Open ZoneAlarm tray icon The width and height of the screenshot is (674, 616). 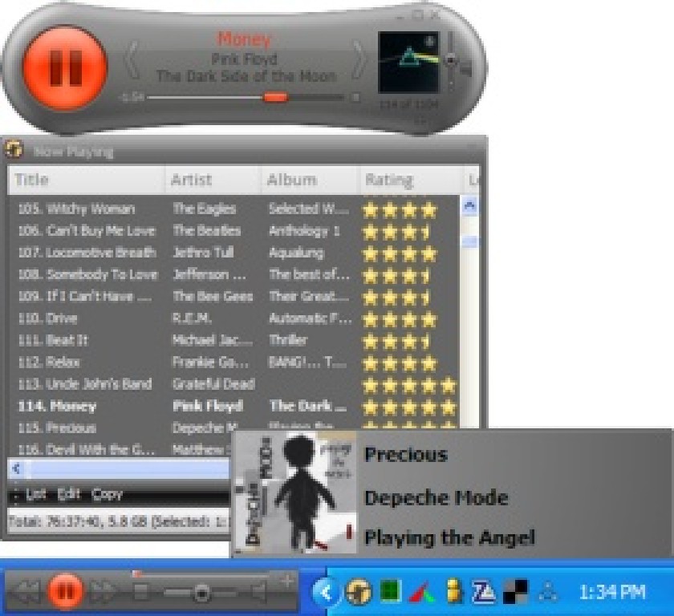click(484, 592)
